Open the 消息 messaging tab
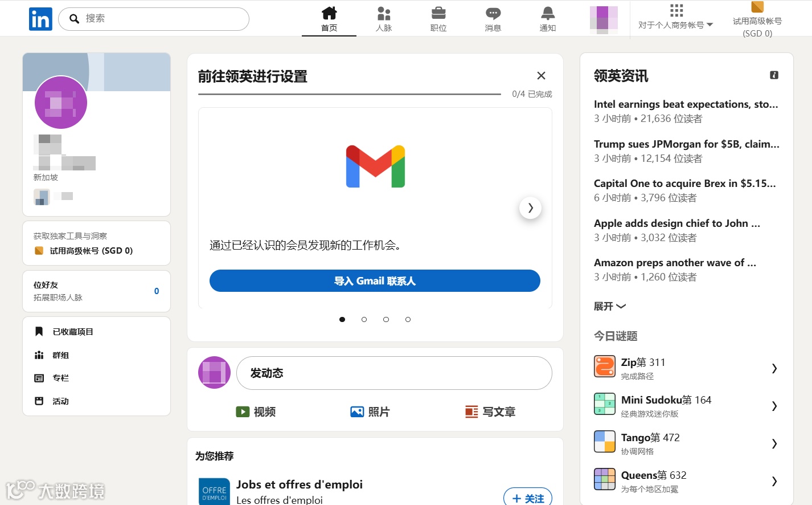The height and width of the screenshot is (505, 812). (x=493, y=19)
